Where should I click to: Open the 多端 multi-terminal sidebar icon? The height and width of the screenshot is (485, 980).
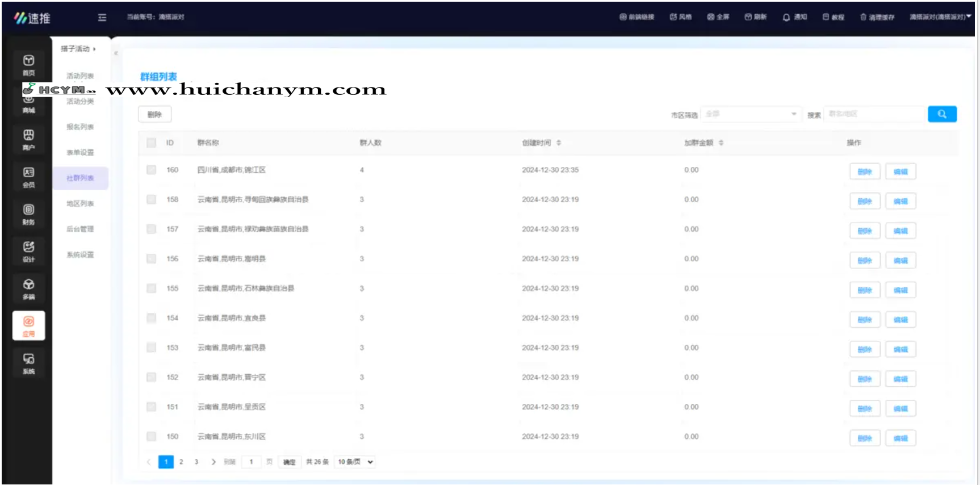(x=28, y=289)
